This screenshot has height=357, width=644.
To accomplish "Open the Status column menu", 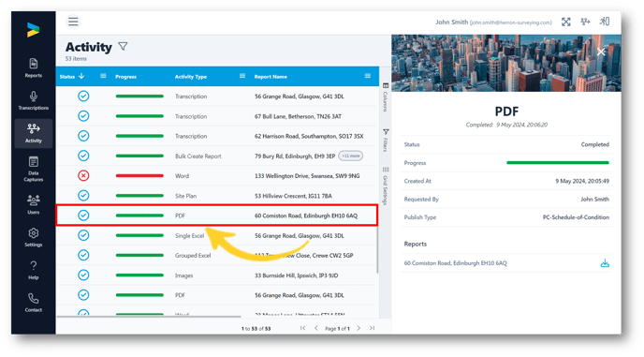I will tap(103, 76).
